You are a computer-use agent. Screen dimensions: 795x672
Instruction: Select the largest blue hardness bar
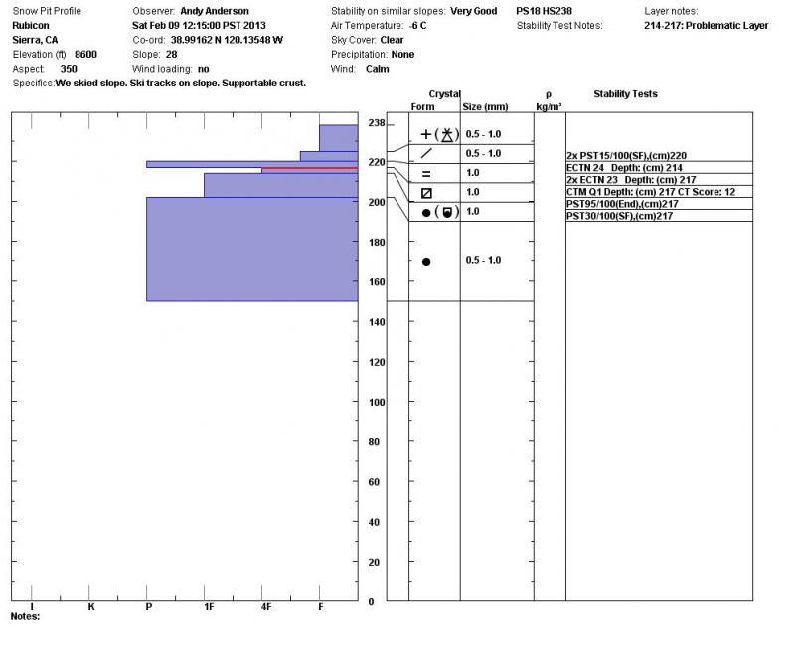251,249
